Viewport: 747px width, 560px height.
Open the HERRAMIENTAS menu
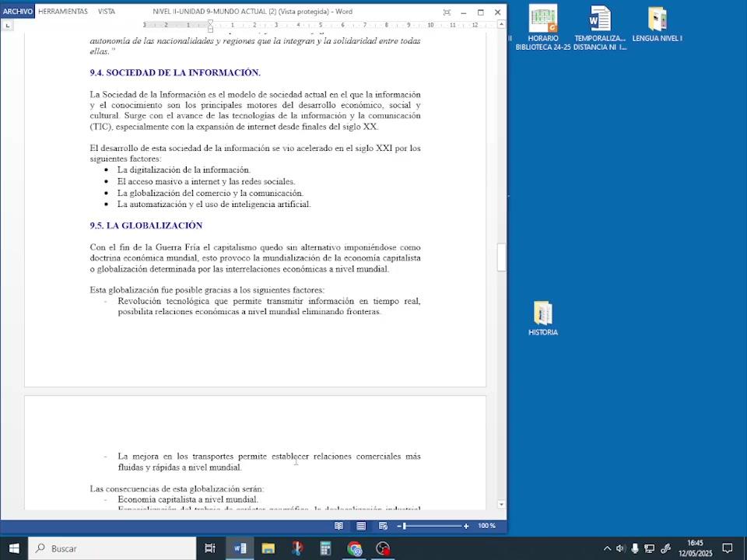coord(63,12)
